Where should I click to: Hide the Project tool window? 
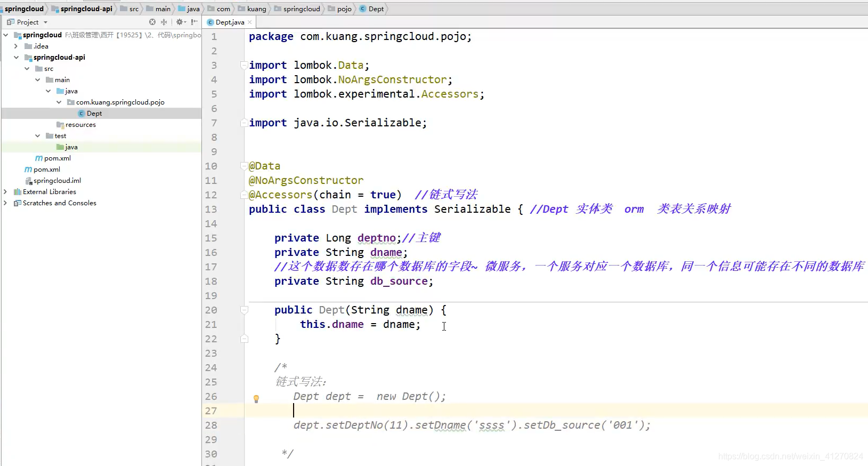(x=194, y=22)
